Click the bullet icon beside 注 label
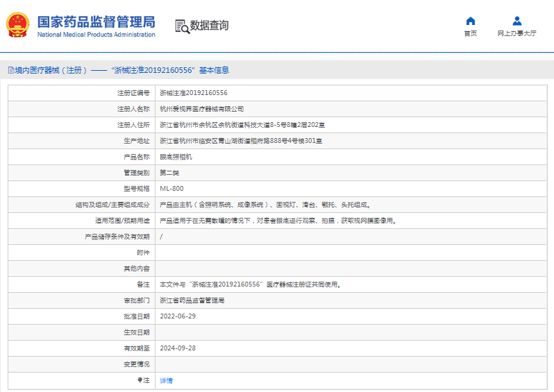Screen dimensions: 554x392 click(x=140, y=380)
